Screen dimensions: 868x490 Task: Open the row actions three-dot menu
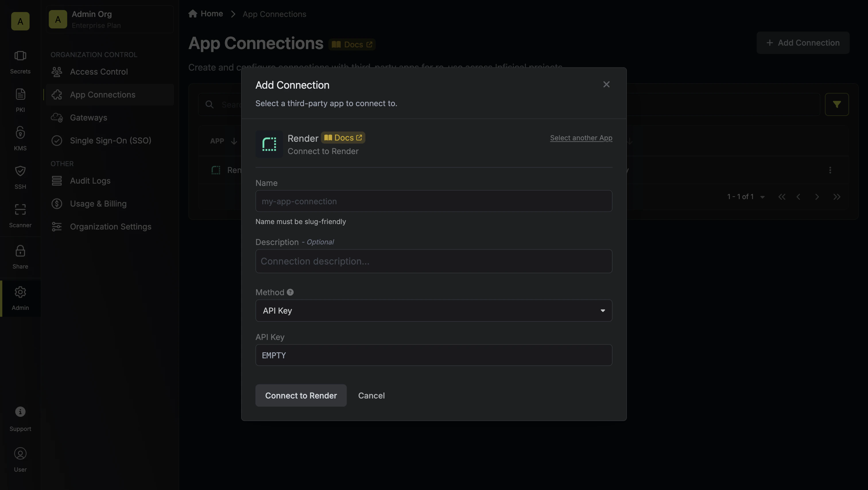click(x=830, y=170)
